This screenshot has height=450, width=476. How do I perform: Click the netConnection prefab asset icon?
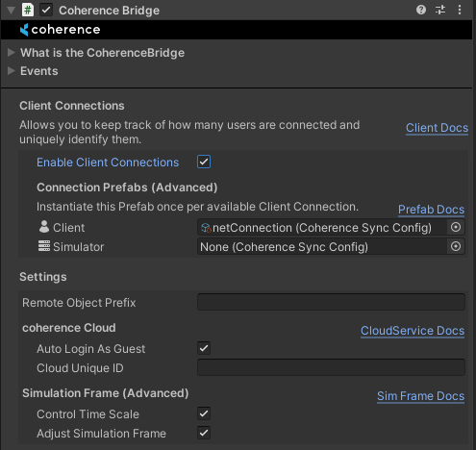click(x=206, y=228)
